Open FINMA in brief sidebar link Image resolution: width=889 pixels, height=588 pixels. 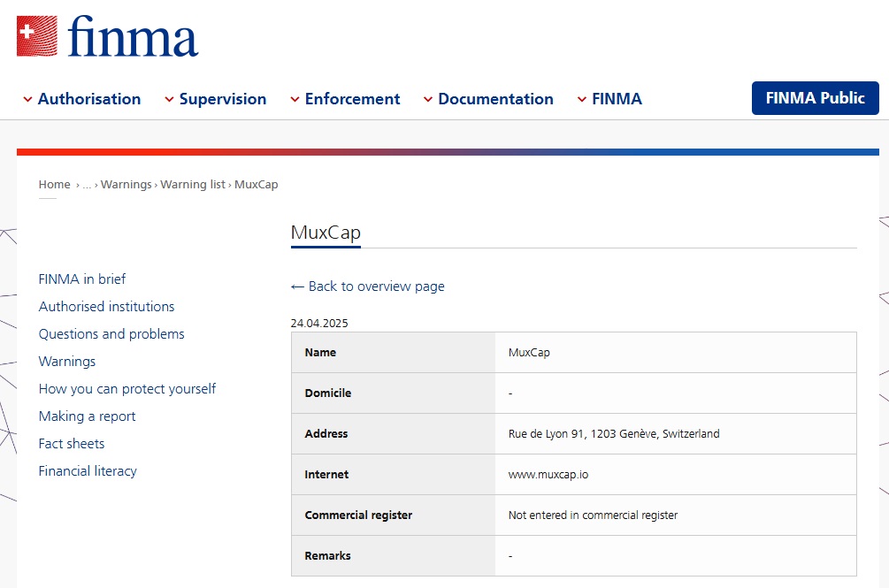[82, 279]
